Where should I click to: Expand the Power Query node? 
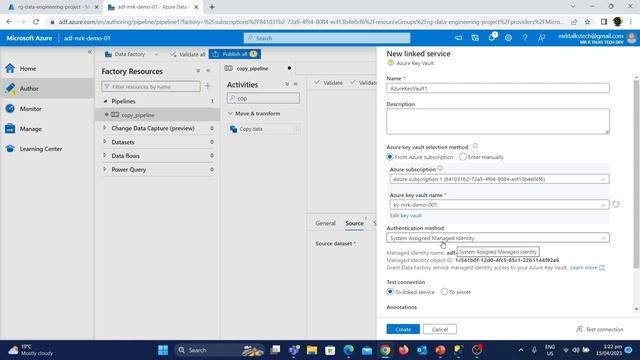pyautogui.click(x=105, y=169)
